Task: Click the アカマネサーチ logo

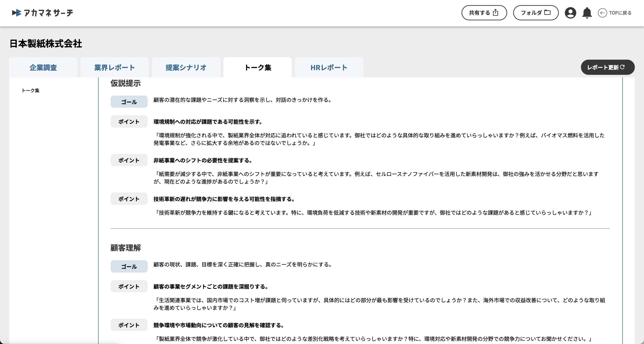Action: pos(42,13)
